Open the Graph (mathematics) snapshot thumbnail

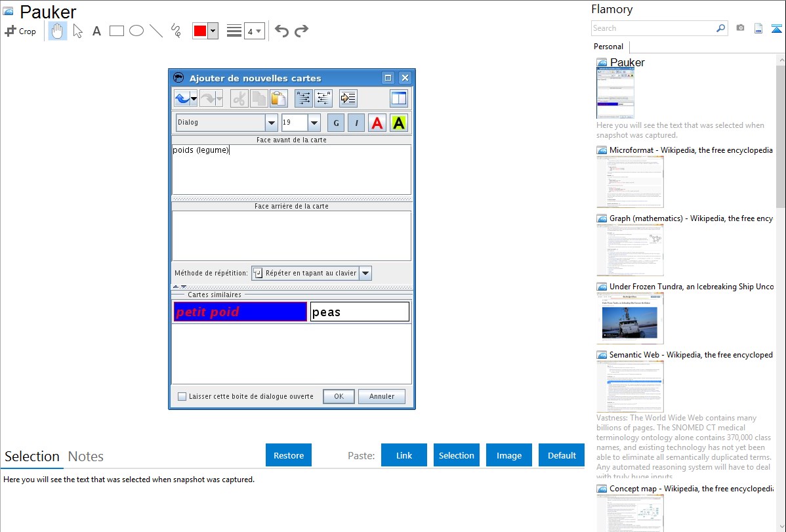pyautogui.click(x=630, y=250)
